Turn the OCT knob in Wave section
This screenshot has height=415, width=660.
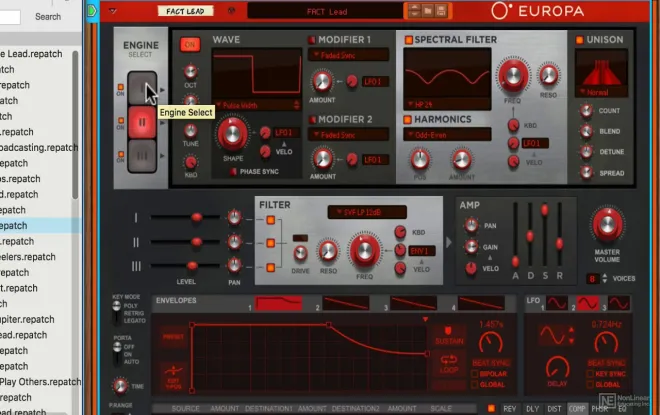190,72
